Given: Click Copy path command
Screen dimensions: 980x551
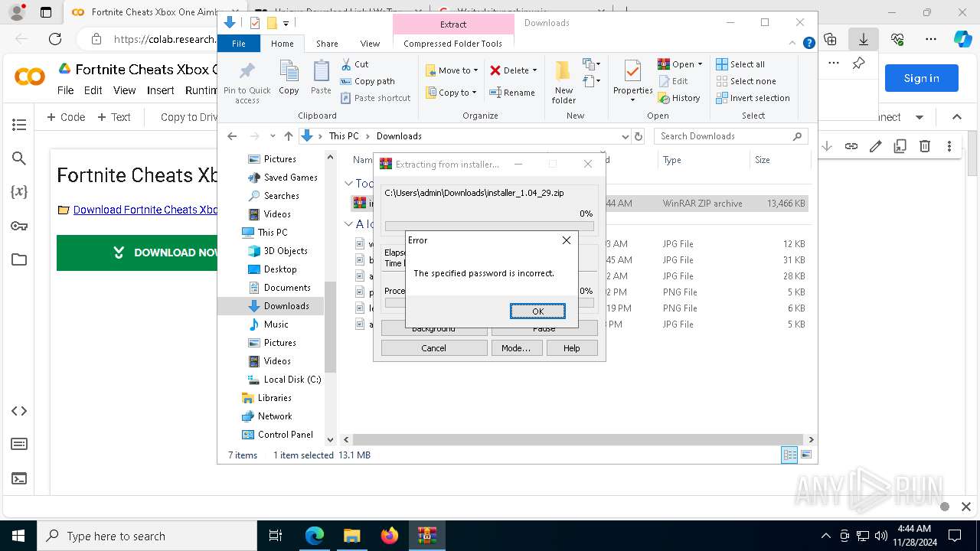Looking at the screenshot, I should click(x=367, y=81).
